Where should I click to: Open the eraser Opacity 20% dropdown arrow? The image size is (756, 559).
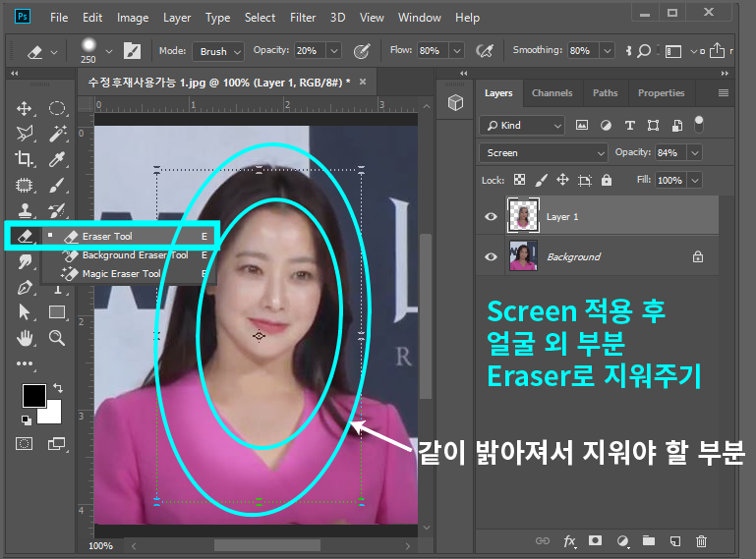point(333,51)
